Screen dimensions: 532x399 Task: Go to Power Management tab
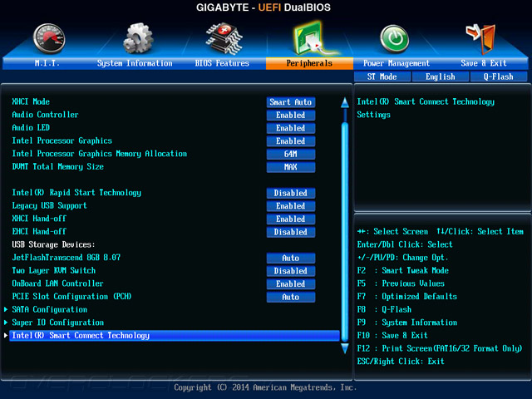(397, 63)
